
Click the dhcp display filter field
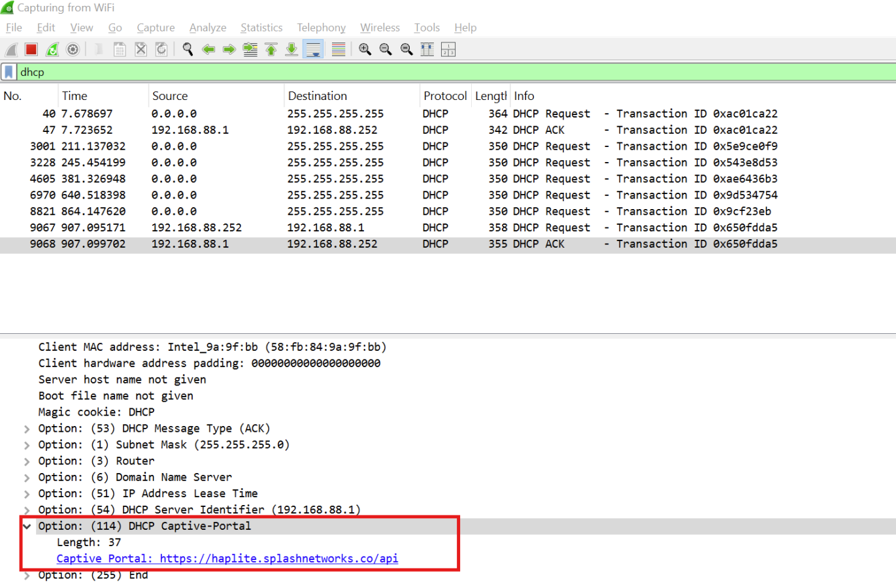(456, 72)
